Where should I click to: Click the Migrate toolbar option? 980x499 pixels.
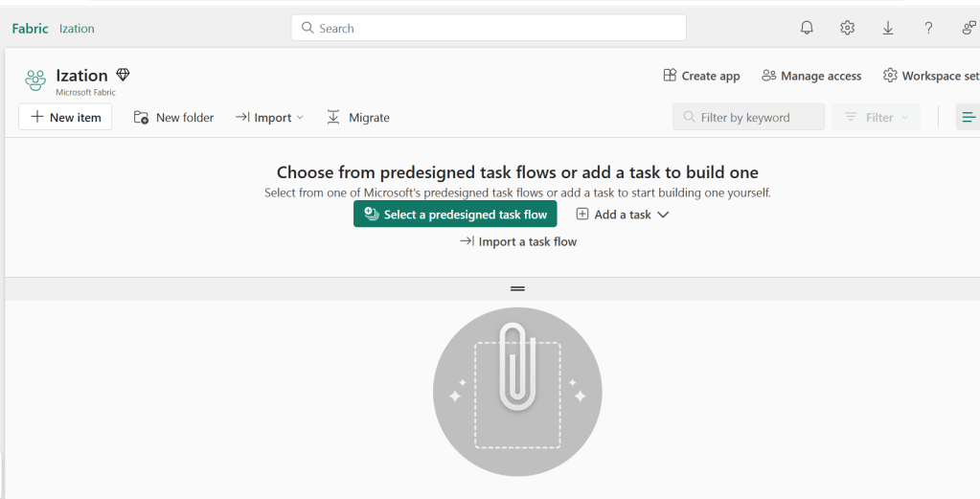[358, 117]
